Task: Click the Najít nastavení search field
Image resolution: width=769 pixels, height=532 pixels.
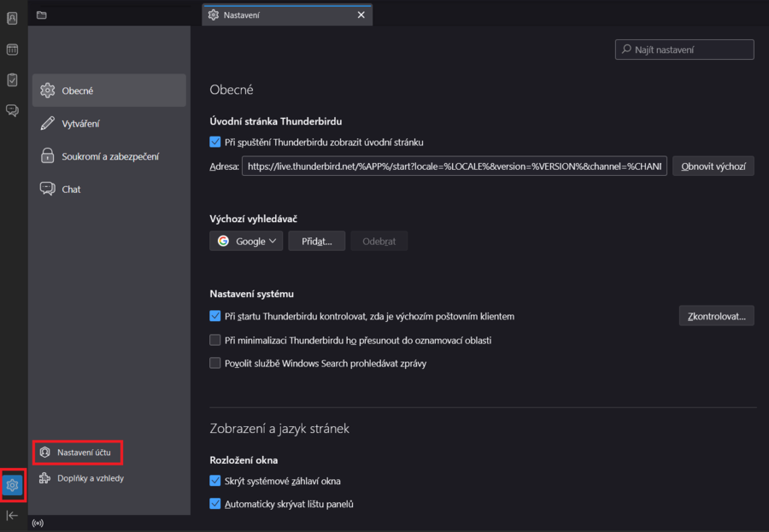Action: [x=684, y=50]
